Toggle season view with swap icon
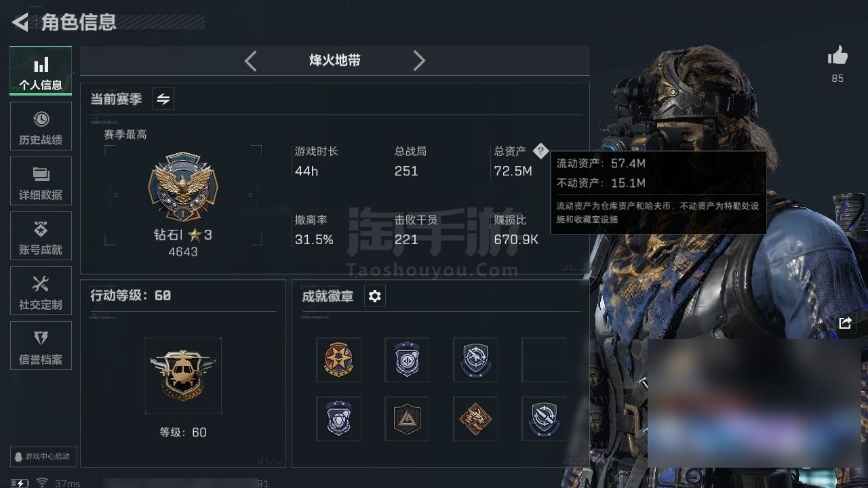 click(x=163, y=99)
